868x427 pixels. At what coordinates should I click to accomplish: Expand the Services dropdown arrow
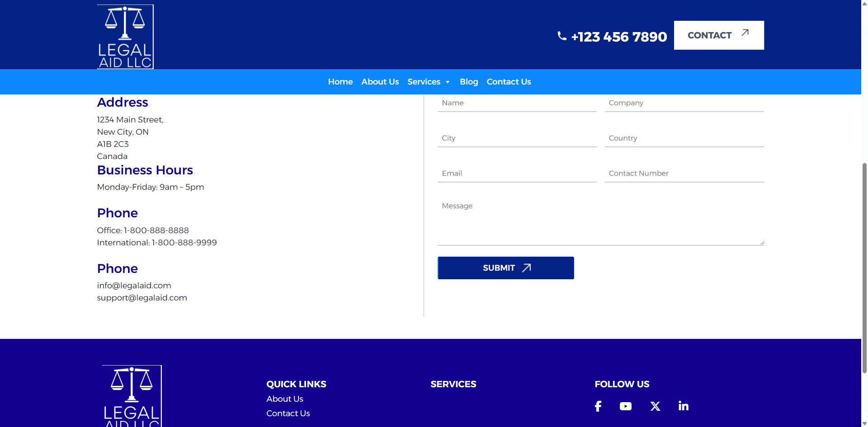(448, 82)
